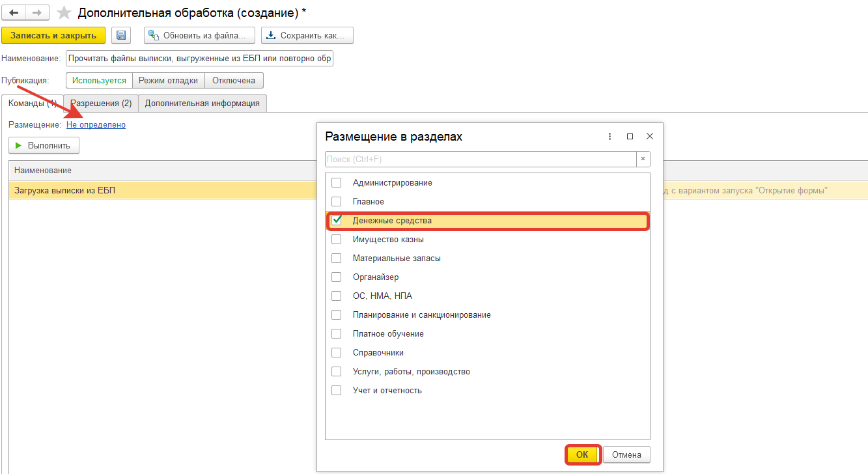The width and height of the screenshot is (868, 474).
Task: Click the floppy disk save icon
Action: (121, 35)
